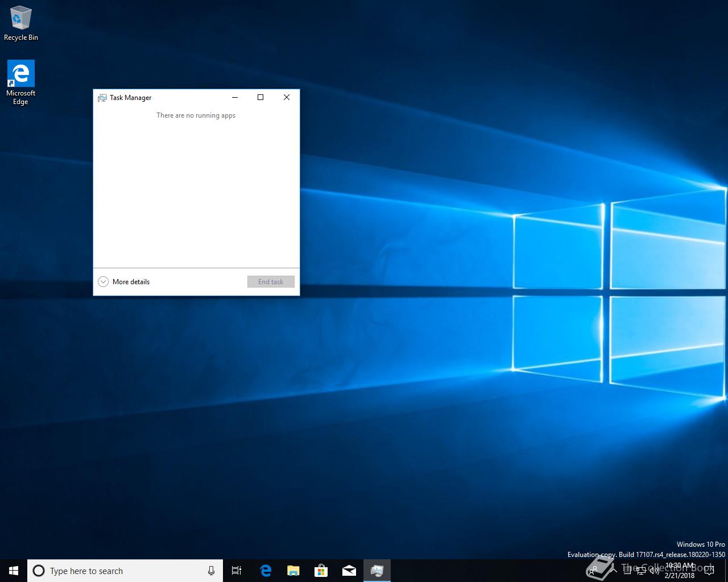The image size is (728, 582).
Task: Launch Edge from the taskbar
Action: [x=266, y=571]
